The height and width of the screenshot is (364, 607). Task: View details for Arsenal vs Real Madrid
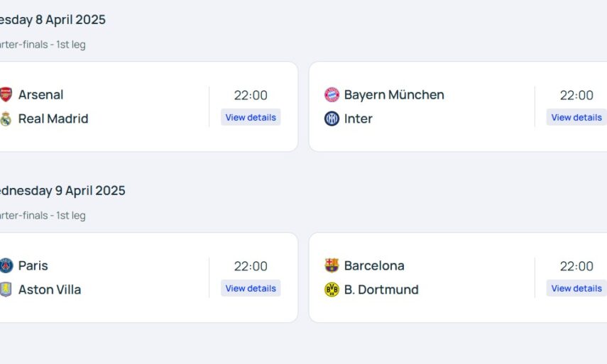click(x=251, y=117)
